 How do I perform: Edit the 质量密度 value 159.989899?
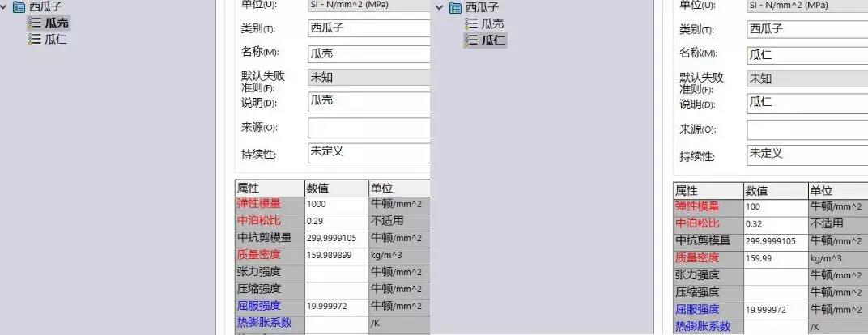click(336, 255)
